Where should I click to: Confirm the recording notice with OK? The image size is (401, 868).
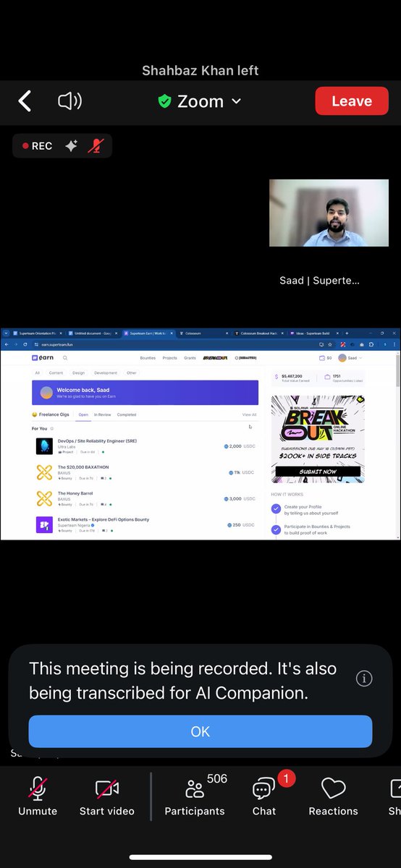[200, 731]
